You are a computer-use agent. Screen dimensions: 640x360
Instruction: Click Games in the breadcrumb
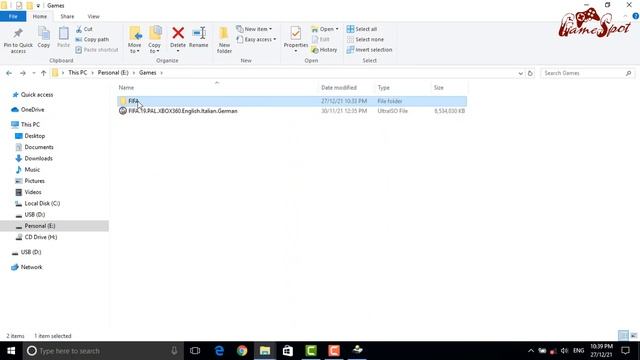point(148,73)
